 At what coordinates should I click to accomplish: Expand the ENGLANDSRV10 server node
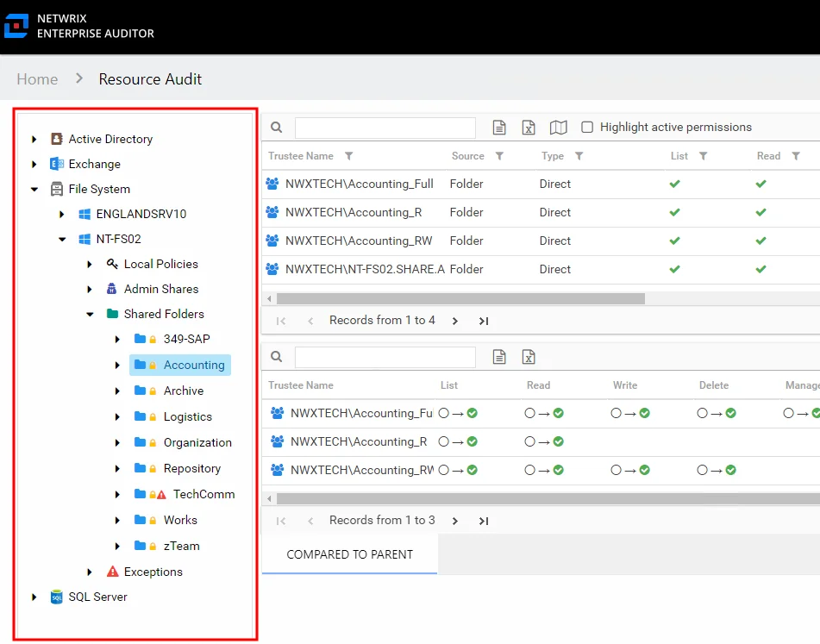(x=62, y=214)
